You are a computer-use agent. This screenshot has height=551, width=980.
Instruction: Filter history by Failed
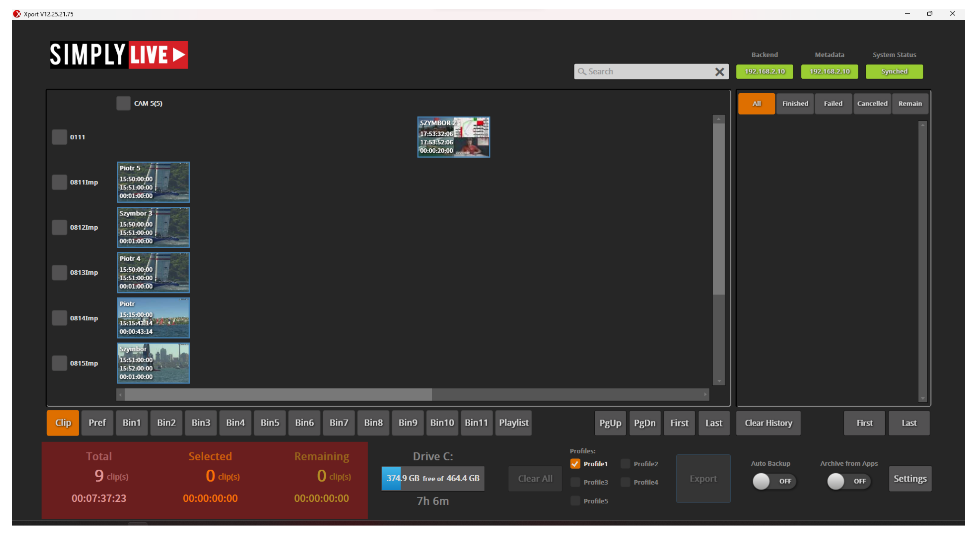(x=833, y=103)
